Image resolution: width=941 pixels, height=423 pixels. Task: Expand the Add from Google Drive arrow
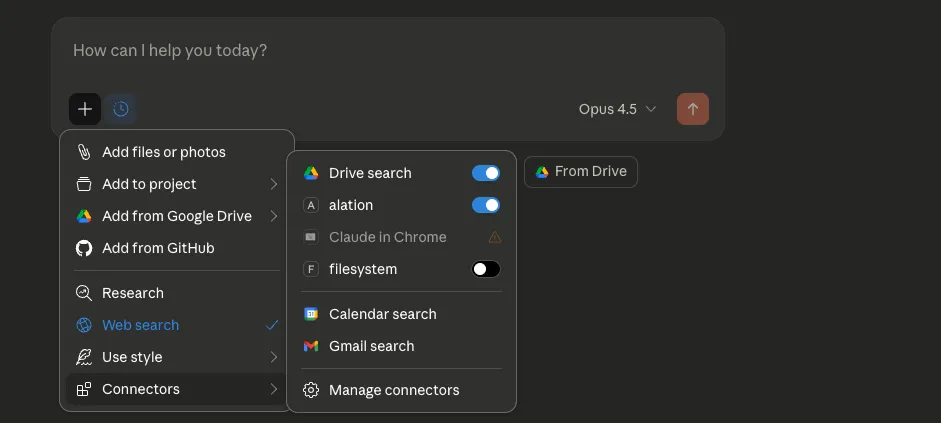274,216
